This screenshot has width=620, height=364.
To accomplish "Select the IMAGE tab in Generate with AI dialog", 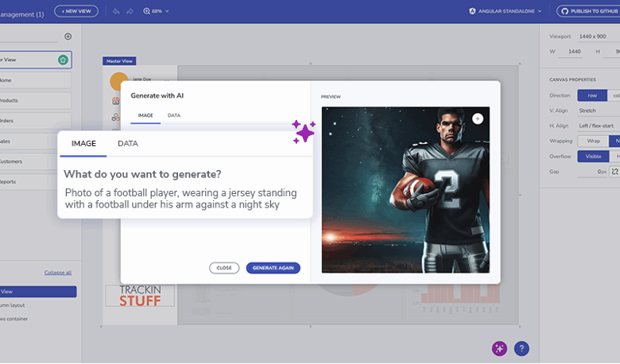I will (145, 115).
